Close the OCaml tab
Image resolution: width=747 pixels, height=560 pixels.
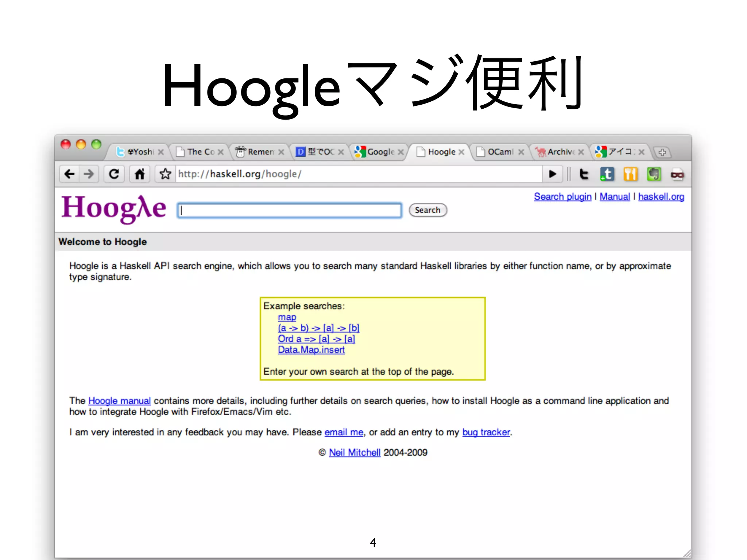pyautogui.click(x=521, y=152)
